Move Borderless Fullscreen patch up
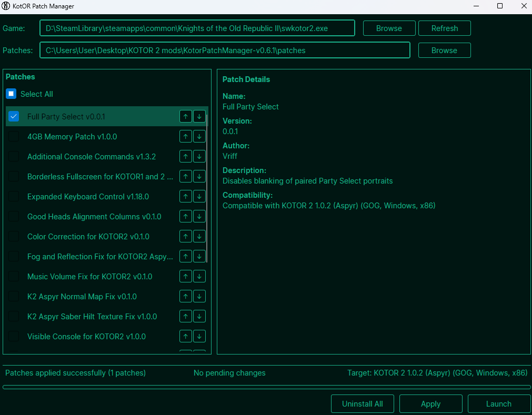This screenshot has height=415, width=532. tap(186, 176)
